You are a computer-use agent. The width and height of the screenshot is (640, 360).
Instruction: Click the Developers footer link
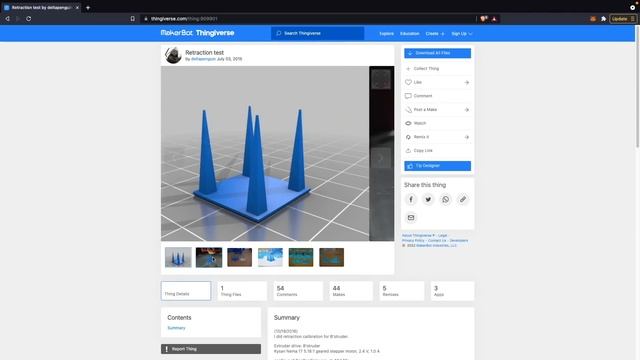pyautogui.click(x=459, y=240)
